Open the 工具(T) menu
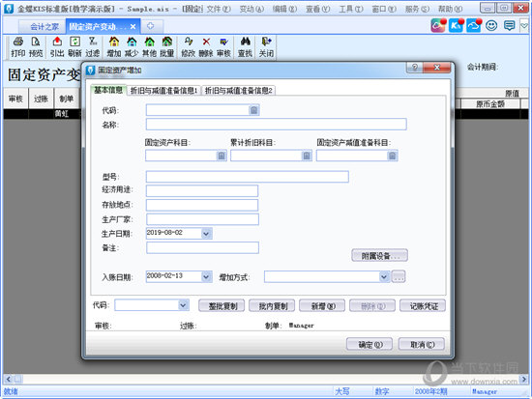Viewport: 532px width, 399px height. point(351,9)
